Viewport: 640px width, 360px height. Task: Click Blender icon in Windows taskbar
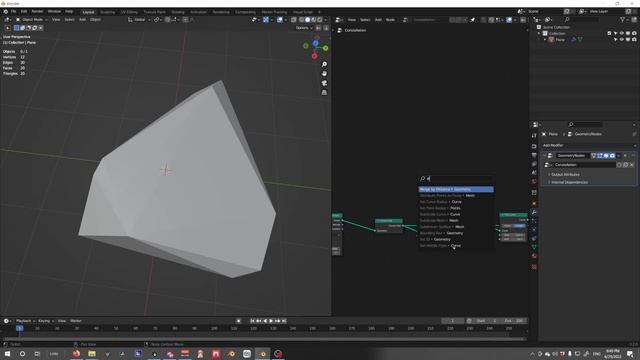coord(263,353)
